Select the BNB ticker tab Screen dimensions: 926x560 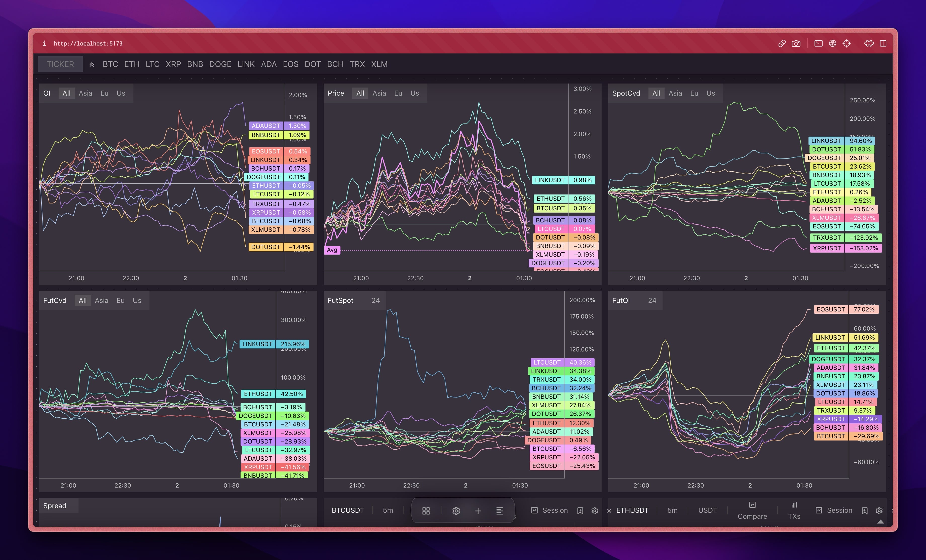click(195, 64)
